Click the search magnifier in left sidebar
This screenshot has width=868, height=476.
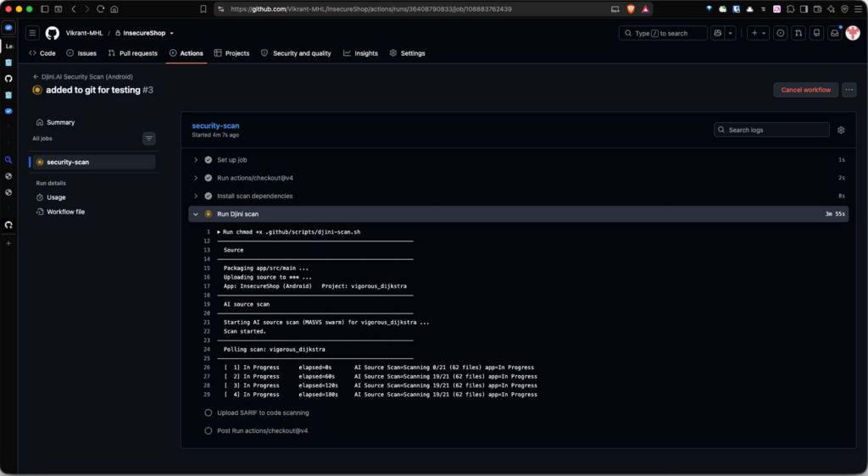tap(8, 160)
